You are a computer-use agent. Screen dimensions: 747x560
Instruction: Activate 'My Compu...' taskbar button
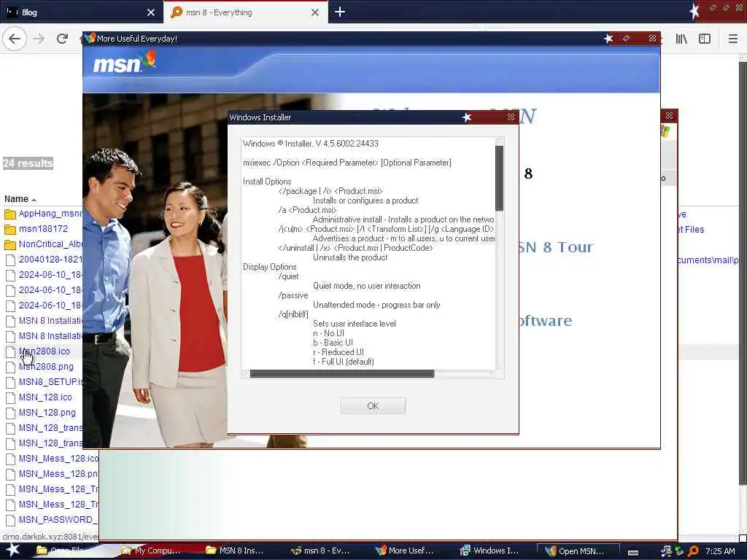pyautogui.click(x=151, y=551)
